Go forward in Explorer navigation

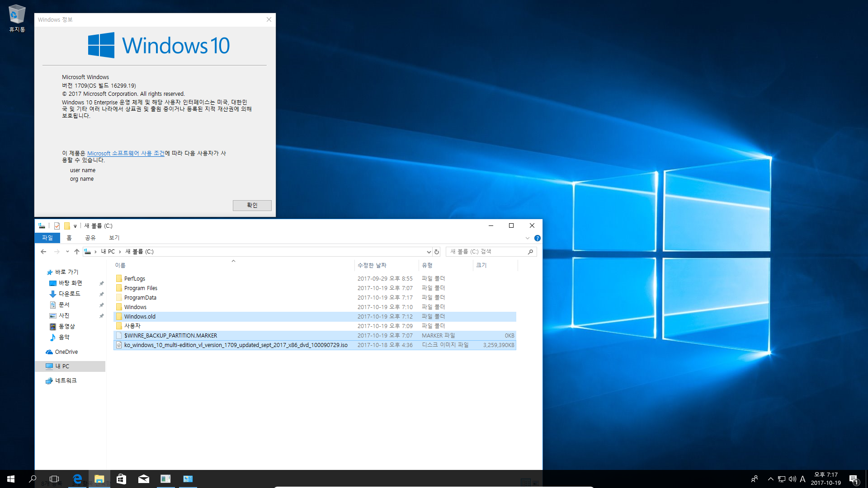point(57,252)
